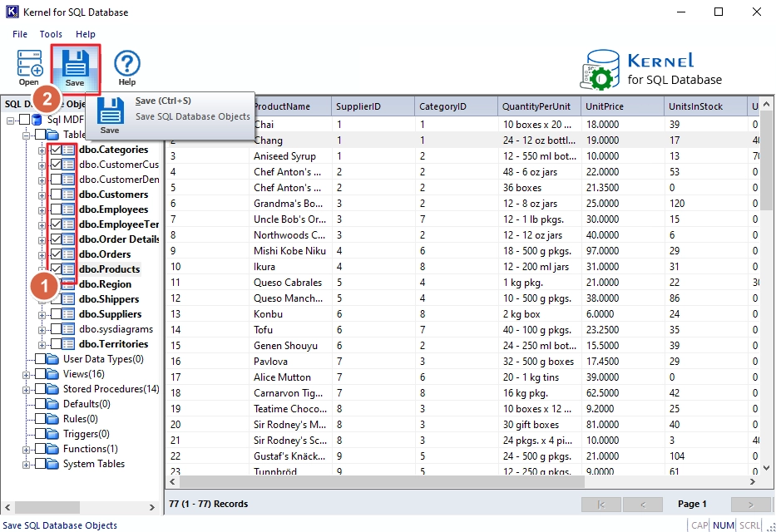Click the next page arrow button
The height and width of the screenshot is (532, 776).
tap(751, 505)
